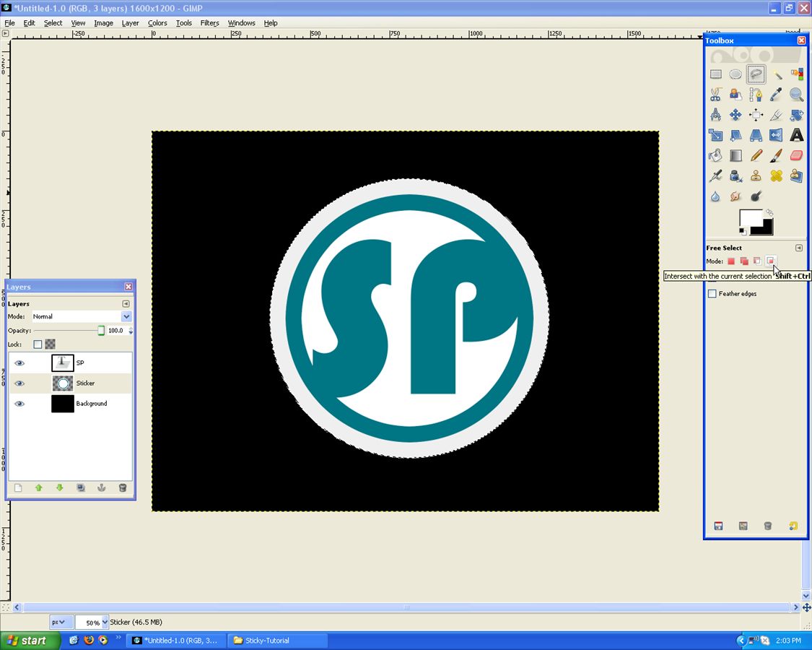
Task: Select the Eraser tool
Action: [796, 155]
